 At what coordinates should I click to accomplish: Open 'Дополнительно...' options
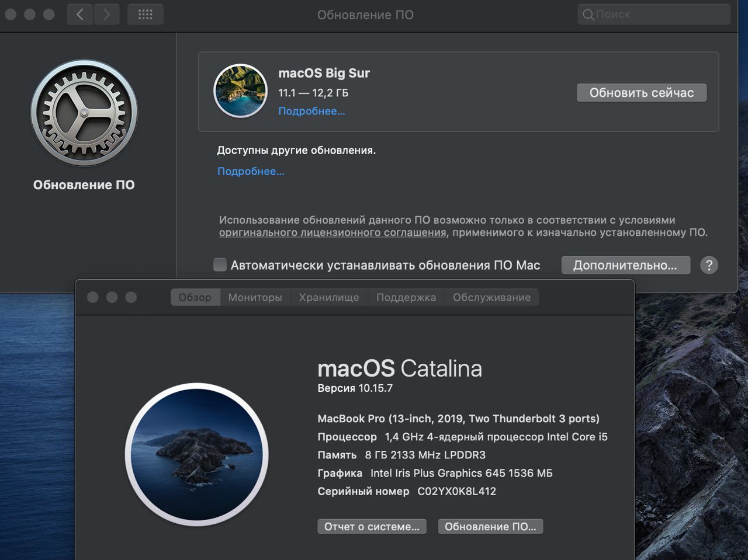tap(625, 265)
